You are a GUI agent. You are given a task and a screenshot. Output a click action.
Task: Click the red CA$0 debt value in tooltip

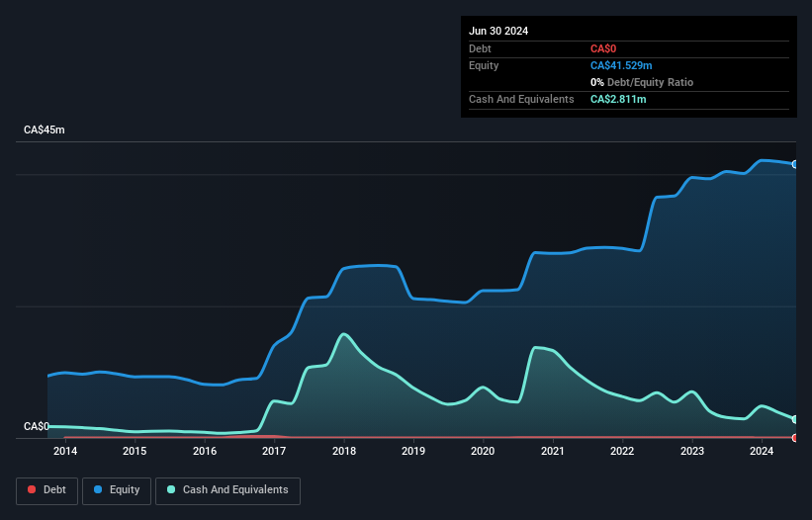point(603,49)
